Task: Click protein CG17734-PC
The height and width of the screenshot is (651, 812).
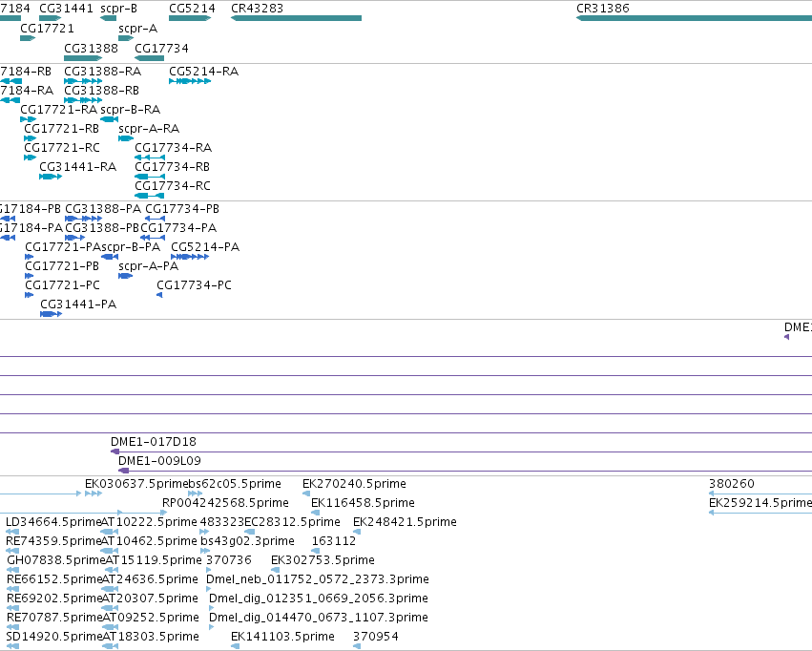Action: pos(159,295)
